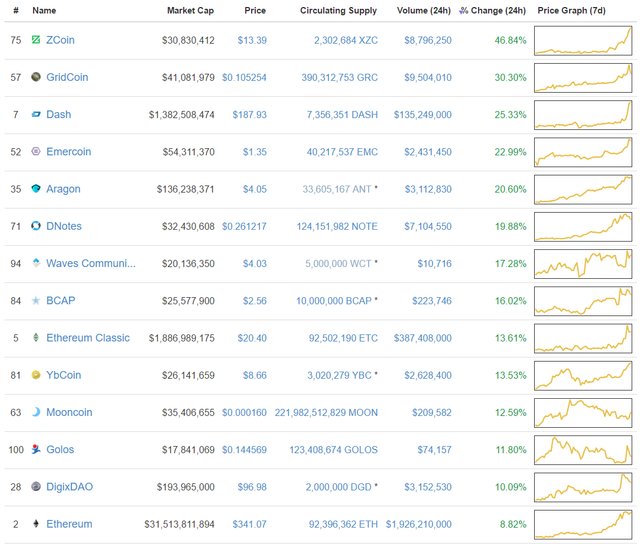The width and height of the screenshot is (640, 544).
Task: View ZCoin 7-day price graph
Action: 583,40
